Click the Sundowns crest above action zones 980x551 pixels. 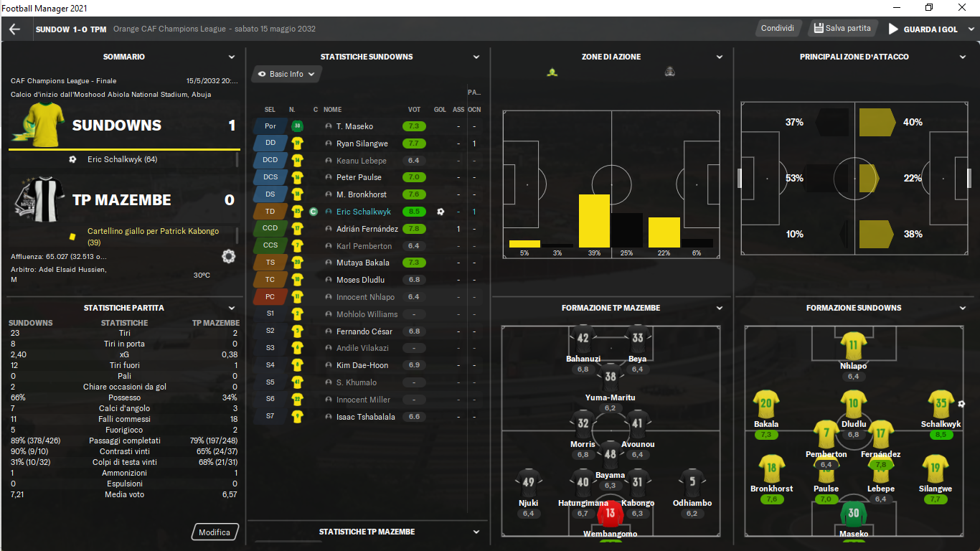click(552, 72)
